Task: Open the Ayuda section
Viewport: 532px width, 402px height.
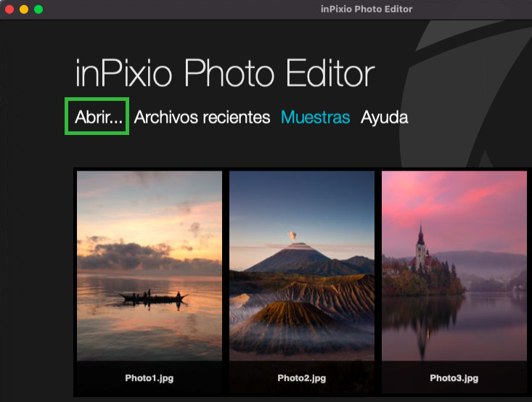Action: click(385, 118)
